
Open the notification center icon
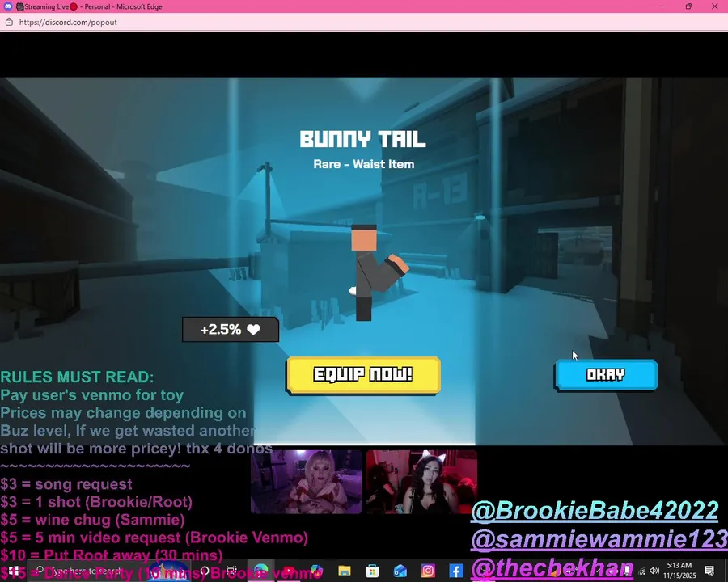point(709,571)
